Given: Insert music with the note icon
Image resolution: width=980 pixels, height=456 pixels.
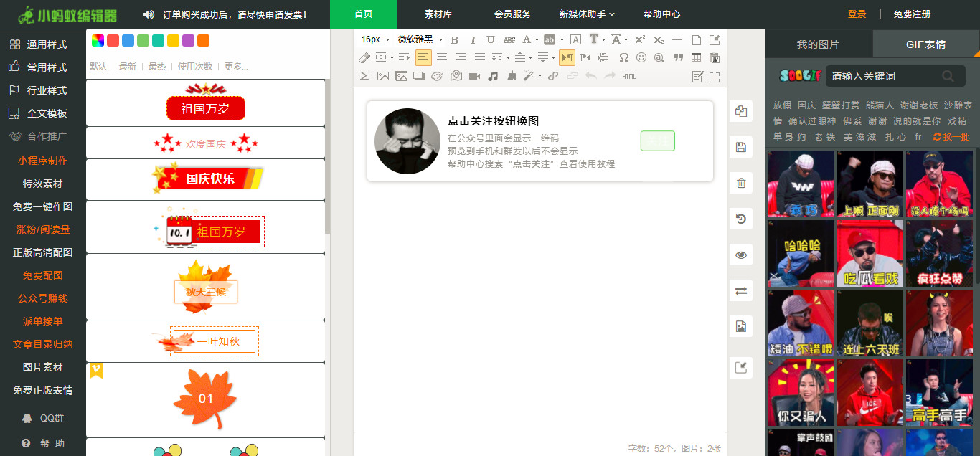Looking at the screenshot, I should pos(493,75).
